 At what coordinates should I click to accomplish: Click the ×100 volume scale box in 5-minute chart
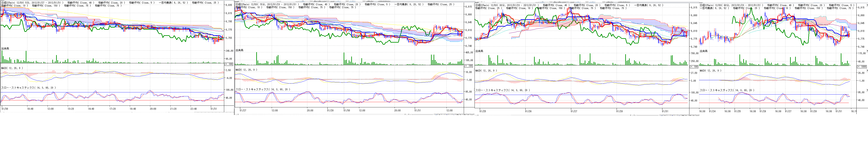(x=229, y=64)
